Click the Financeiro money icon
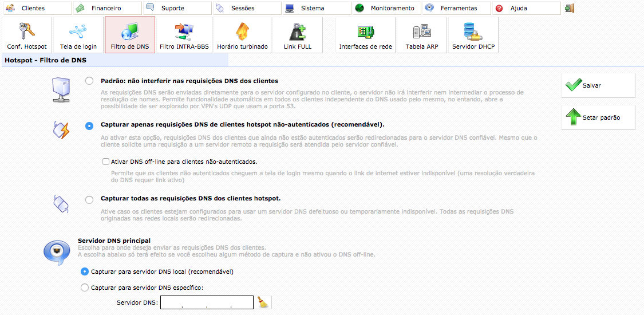644x315 pixels. [81, 8]
